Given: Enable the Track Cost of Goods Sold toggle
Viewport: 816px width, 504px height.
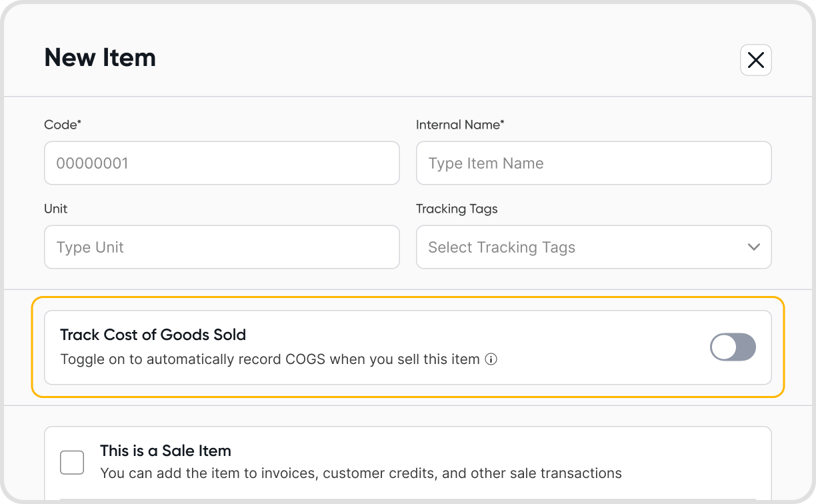Looking at the screenshot, I should pyautogui.click(x=733, y=347).
